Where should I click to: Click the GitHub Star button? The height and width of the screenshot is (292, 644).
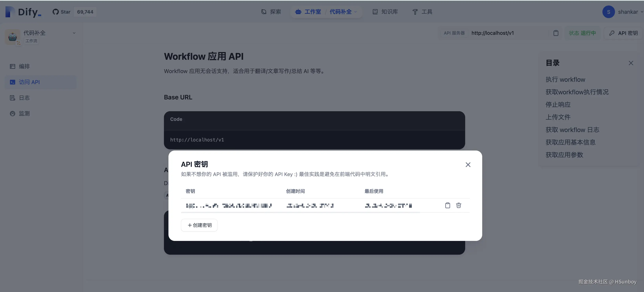click(62, 12)
